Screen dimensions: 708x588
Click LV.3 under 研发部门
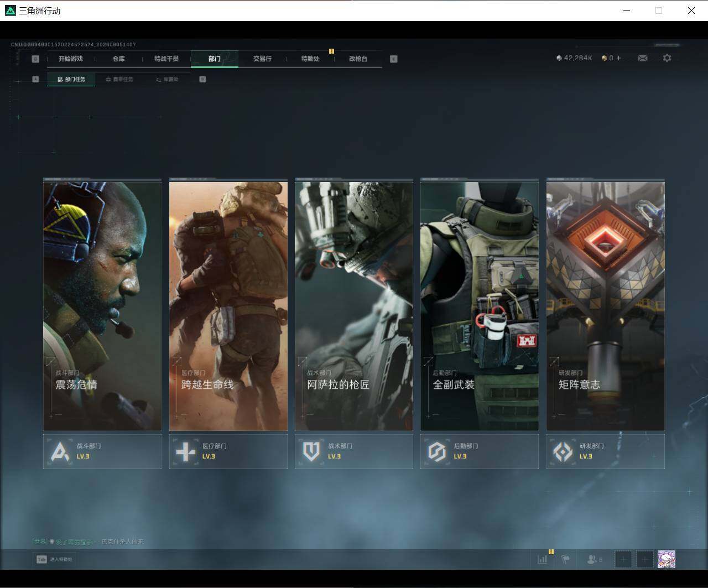click(586, 456)
